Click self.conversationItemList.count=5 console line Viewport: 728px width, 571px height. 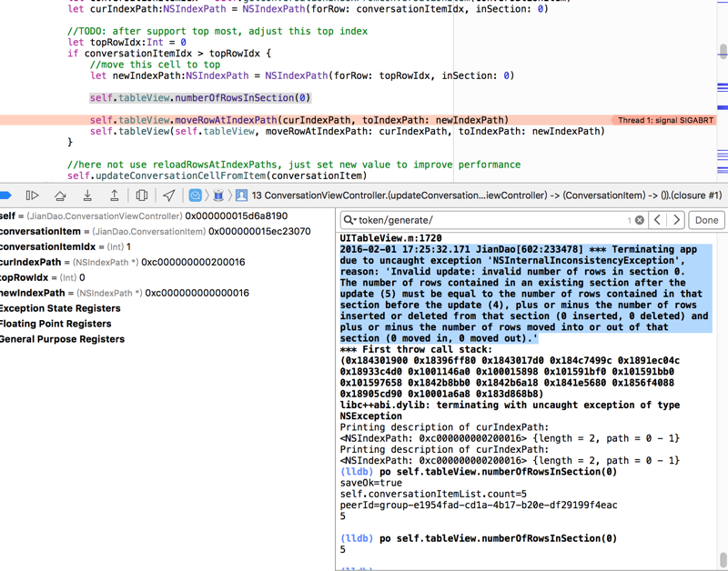[433, 494]
